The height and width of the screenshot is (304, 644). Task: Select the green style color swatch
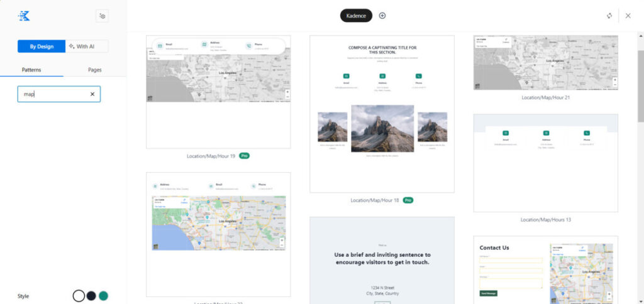103,296
